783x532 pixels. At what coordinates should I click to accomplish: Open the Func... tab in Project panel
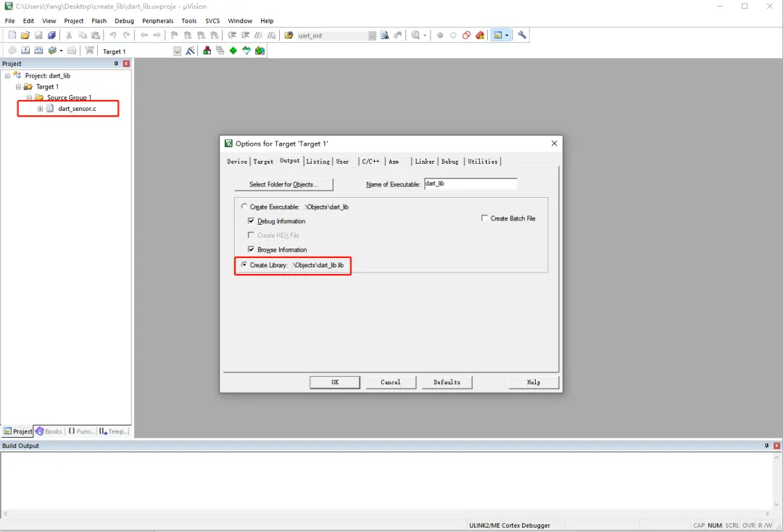(81, 431)
